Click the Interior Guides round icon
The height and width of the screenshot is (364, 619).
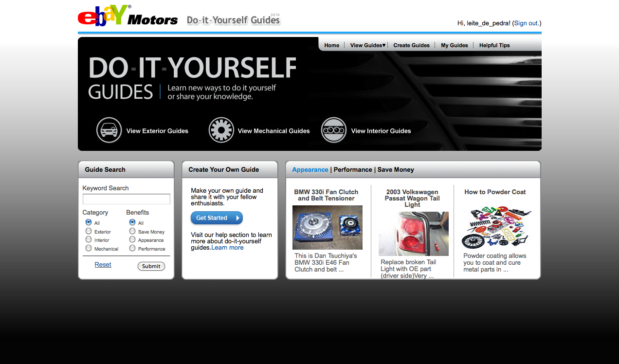pyautogui.click(x=334, y=130)
